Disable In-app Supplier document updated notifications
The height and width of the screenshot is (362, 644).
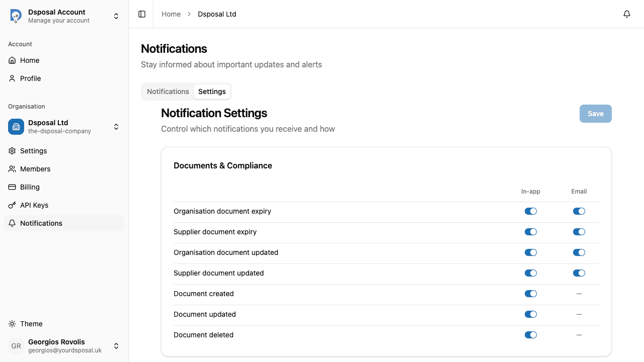point(531,273)
